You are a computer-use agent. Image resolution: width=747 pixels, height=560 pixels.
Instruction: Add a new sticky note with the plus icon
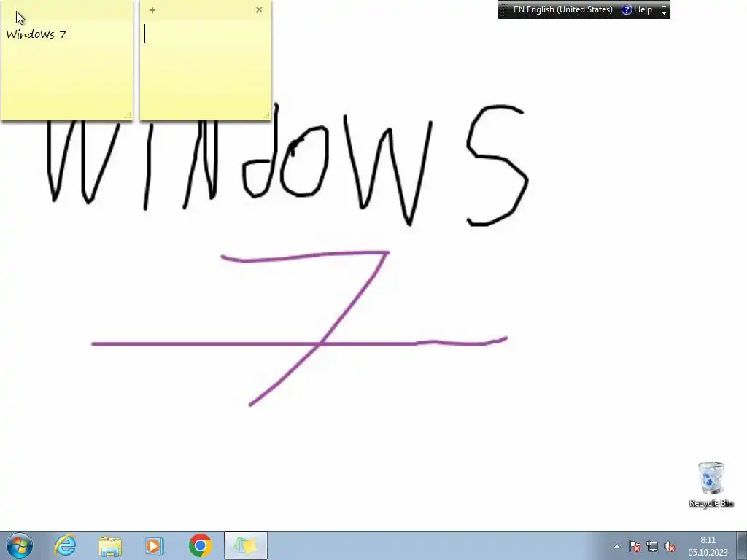pyautogui.click(x=152, y=10)
